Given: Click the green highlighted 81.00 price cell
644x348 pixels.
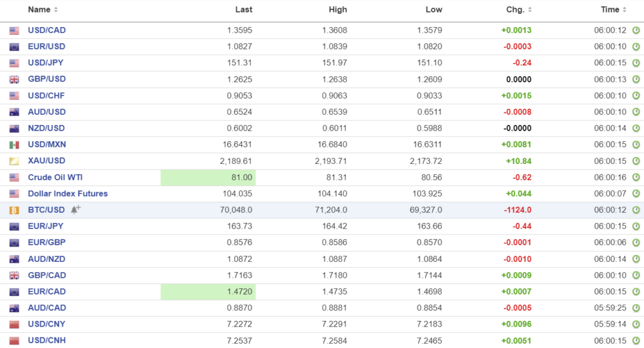Looking at the screenshot, I should pyautogui.click(x=208, y=177).
